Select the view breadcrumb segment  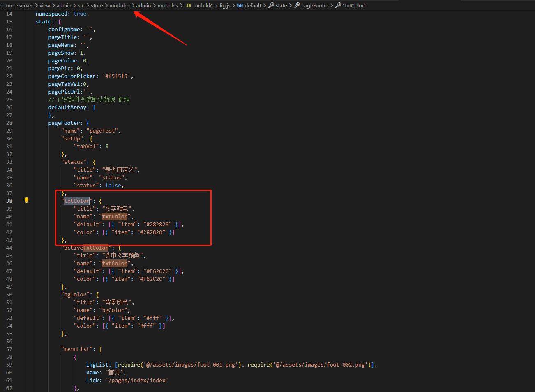pyautogui.click(x=45, y=5)
